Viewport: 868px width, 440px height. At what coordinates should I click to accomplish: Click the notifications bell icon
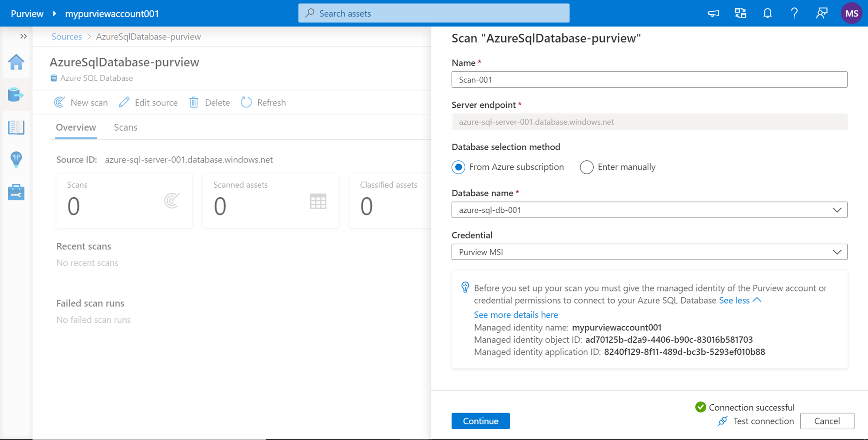[767, 13]
